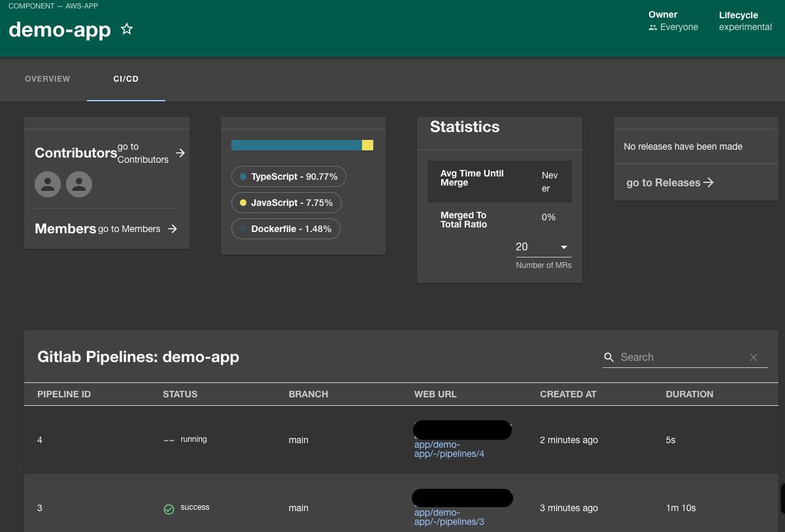Viewport: 785px width, 532px height.
Task: Click the 'running' status text
Action: click(x=193, y=439)
